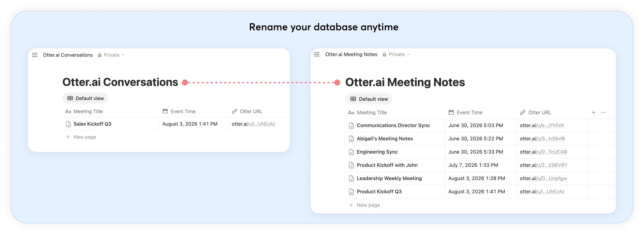Click table icon on Meeting Notes Default view tab
The height and width of the screenshot is (234, 644).
353,99
